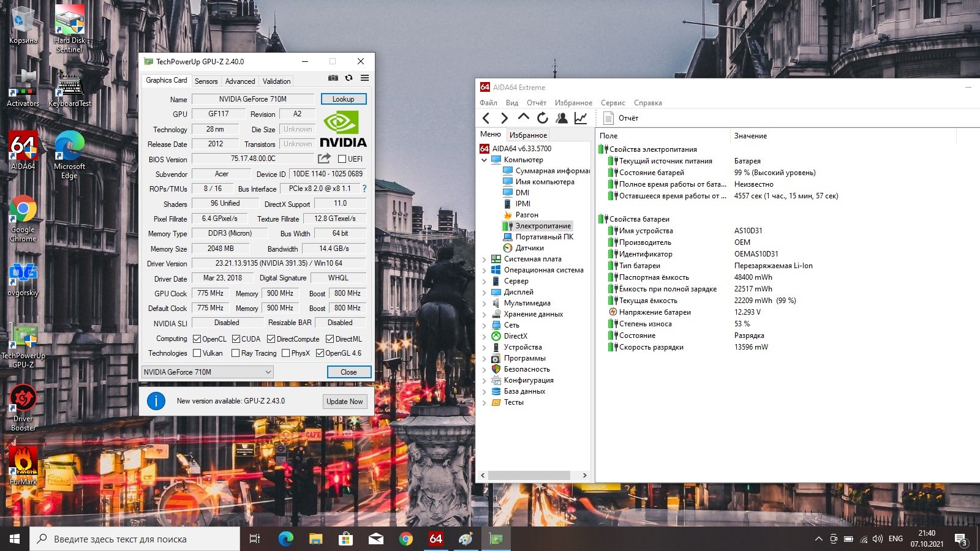Image resolution: width=980 pixels, height=551 pixels.
Task: Click AIDA64 refresh toolbar icon
Action: click(543, 118)
